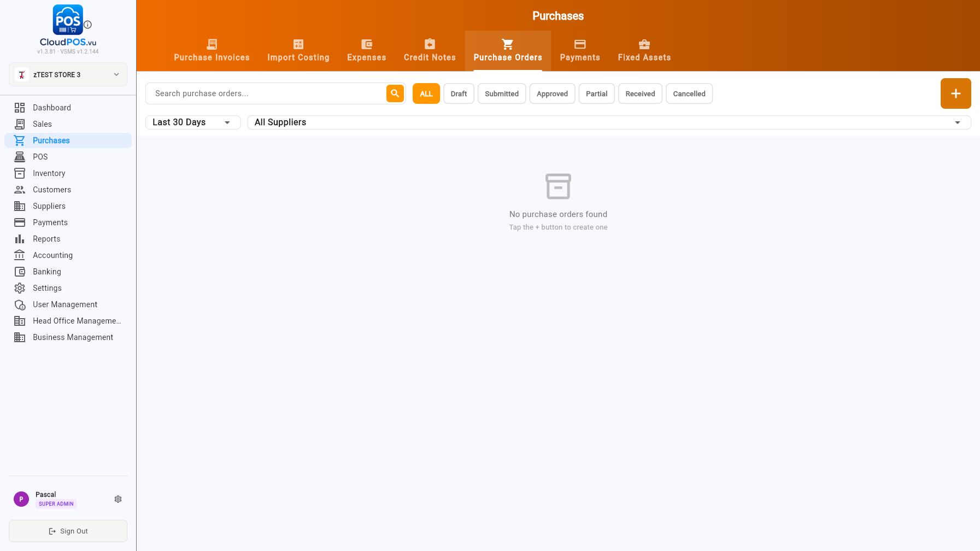Open User Management in sidebar
Viewport: 980px width, 551px height.
(x=68, y=304)
